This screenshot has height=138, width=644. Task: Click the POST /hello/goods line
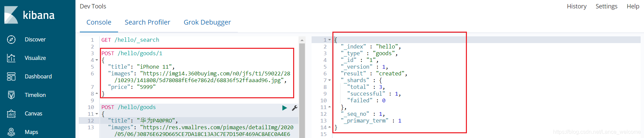[x=128, y=107]
